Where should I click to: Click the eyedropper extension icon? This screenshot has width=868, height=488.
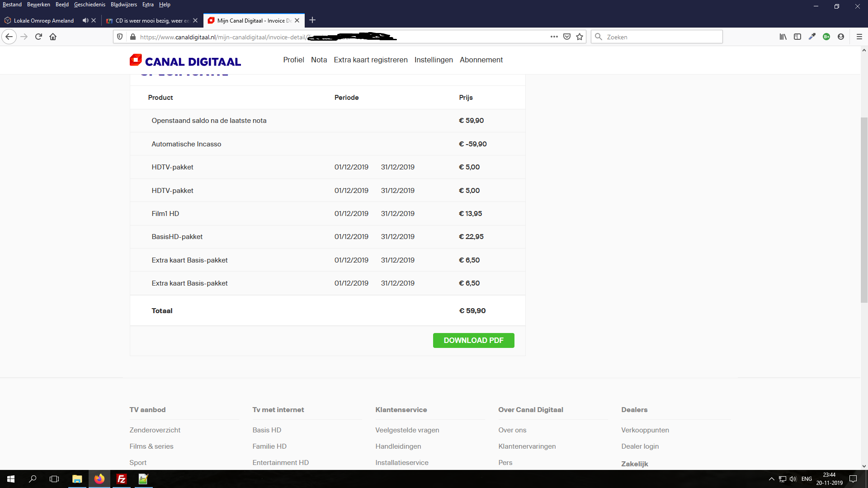click(x=812, y=37)
